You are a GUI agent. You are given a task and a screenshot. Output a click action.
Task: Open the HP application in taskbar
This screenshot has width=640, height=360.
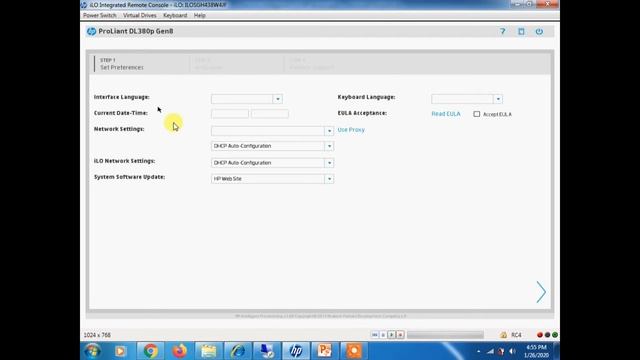(x=296, y=351)
